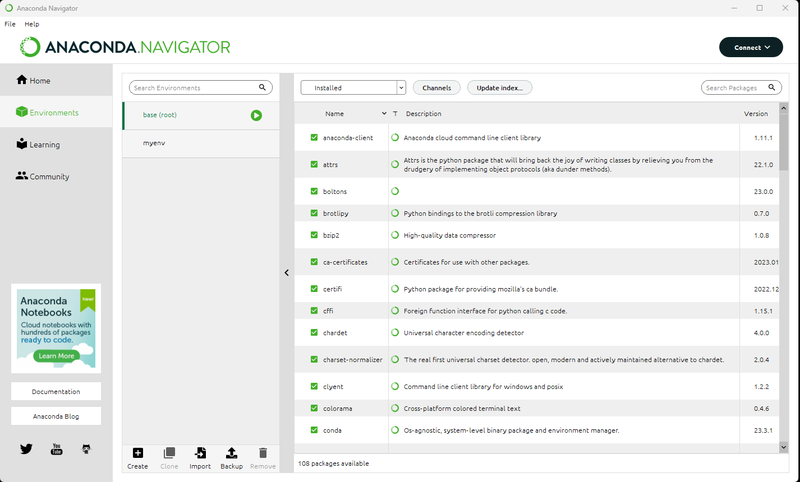Click the type icon for certifi
The height and width of the screenshot is (482, 800).
395,289
